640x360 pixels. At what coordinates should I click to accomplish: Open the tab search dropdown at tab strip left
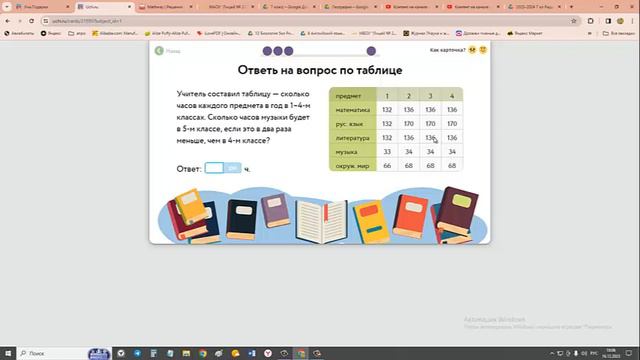7,7
